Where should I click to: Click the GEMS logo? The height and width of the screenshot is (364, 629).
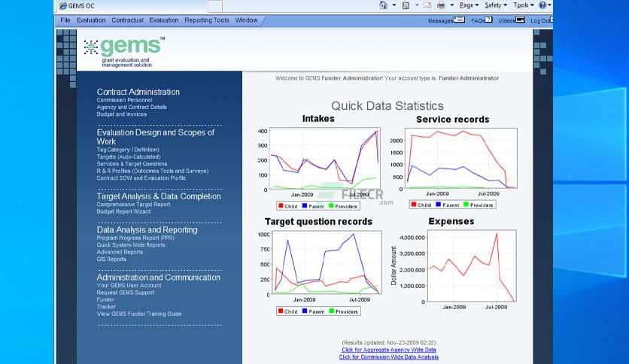point(124,50)
